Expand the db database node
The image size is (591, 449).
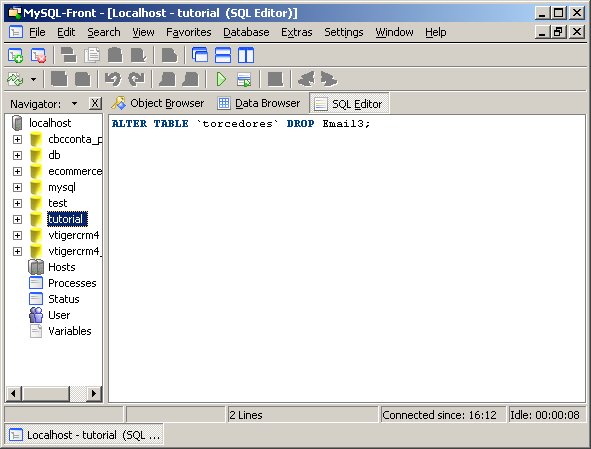tap(17, 155)
